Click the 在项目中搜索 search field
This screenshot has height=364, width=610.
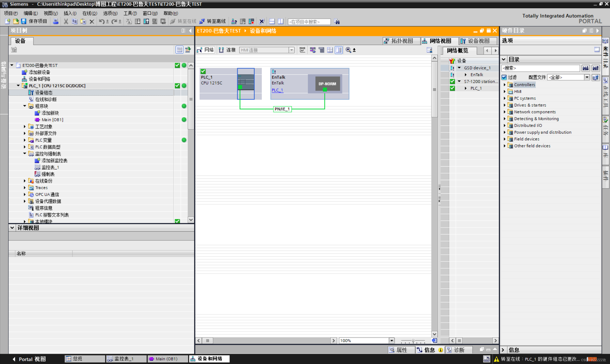[x=309, y=22]
